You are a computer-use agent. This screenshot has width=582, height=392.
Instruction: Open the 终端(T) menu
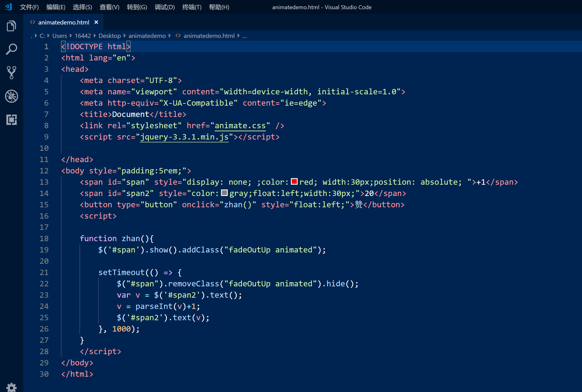pyautogui.click(x=192, y=7)
